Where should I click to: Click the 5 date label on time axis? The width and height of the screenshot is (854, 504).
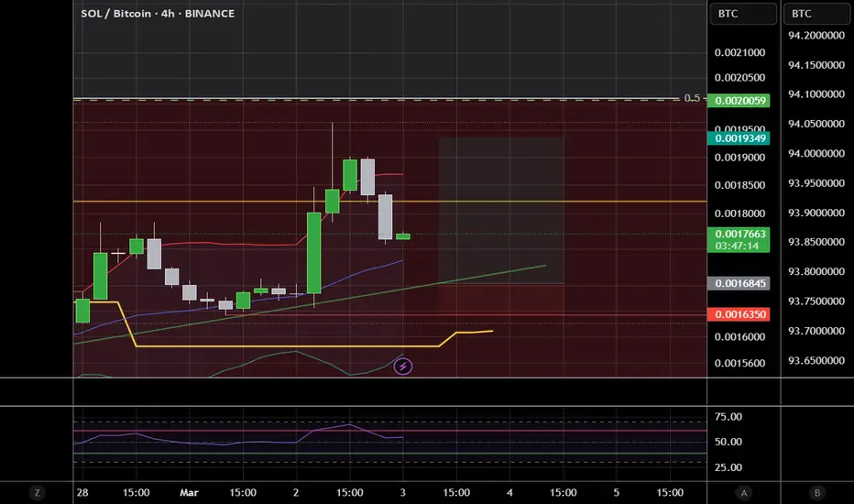click(616, 493)
